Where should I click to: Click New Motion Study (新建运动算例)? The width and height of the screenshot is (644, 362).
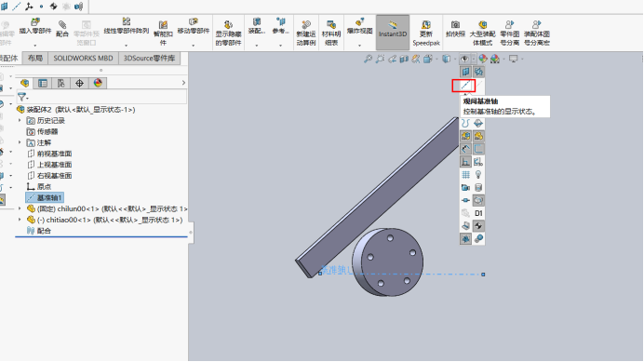click(x=306, y=33)
